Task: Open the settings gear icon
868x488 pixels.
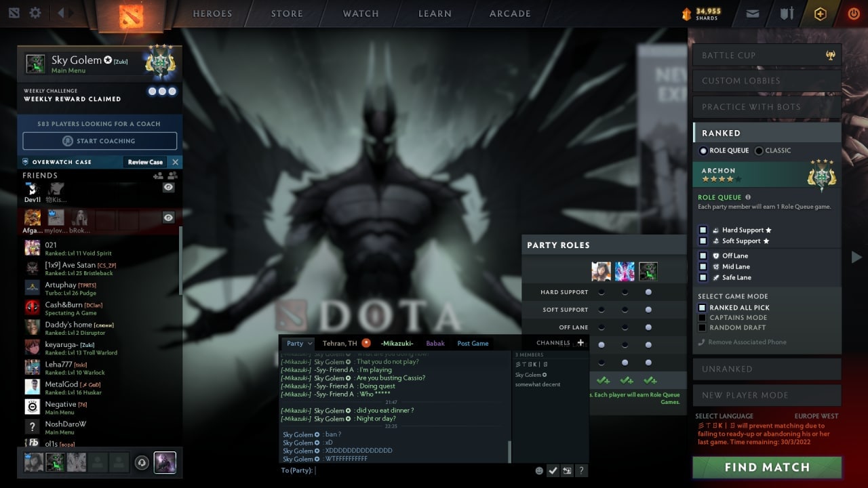Action: 35,13
